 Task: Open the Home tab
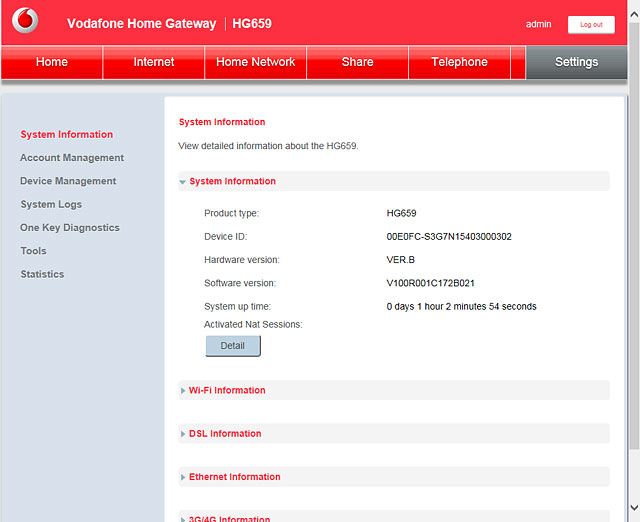point(52,62)
